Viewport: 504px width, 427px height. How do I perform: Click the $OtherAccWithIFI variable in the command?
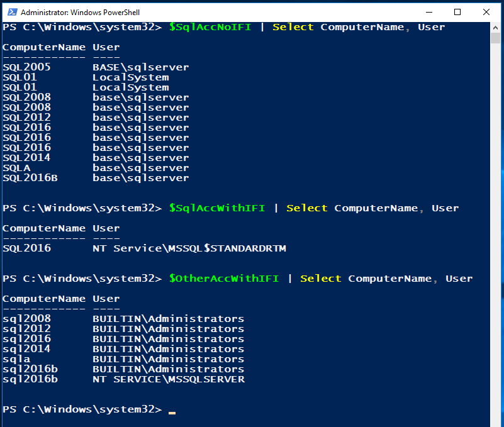click(224, 279)
